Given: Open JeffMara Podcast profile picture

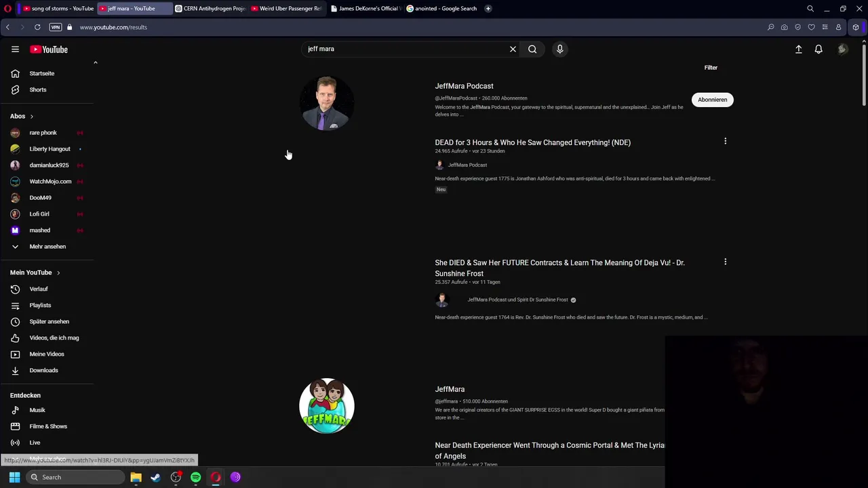Looking at the screenshot, I should click(x=327, y=103).
